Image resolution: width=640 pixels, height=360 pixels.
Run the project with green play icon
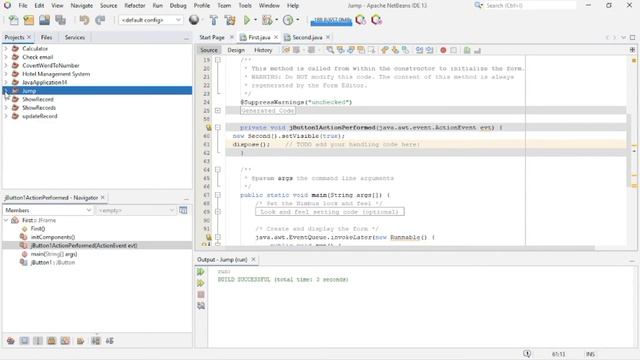[247, 20]
